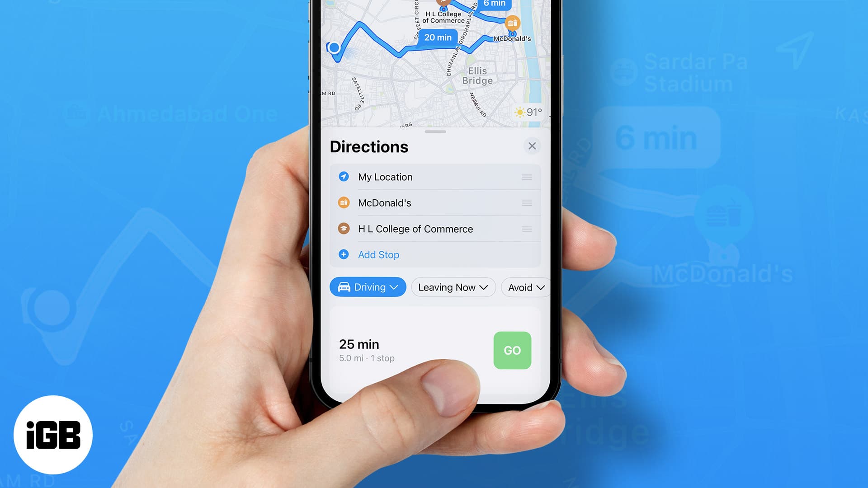Tap the blue Add Stop plus icon
The image size is (868, 488).
[x=343, y=254]
